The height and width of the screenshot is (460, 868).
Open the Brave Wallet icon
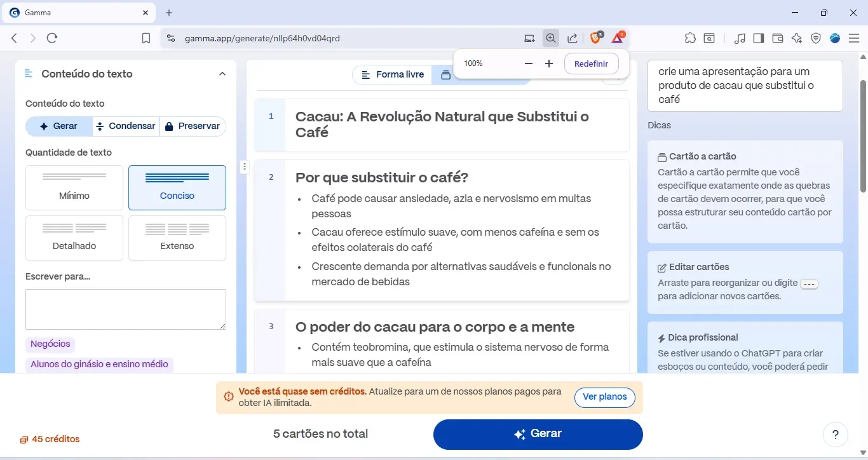point(778,38)
